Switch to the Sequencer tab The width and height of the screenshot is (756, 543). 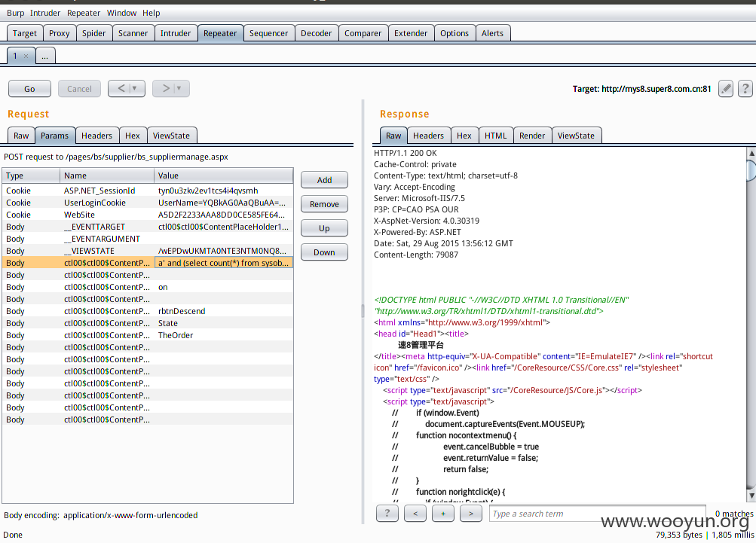pyautogui.click(x=268, y=33)
